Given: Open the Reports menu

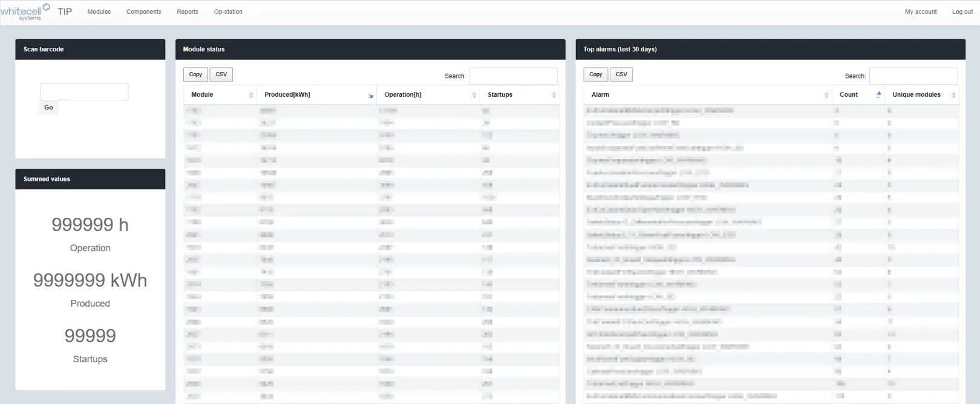Looking at the screenshot, I should (188, 11).
